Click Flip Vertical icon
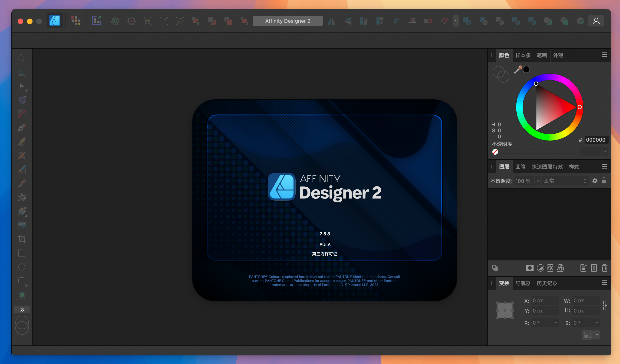 348,21
